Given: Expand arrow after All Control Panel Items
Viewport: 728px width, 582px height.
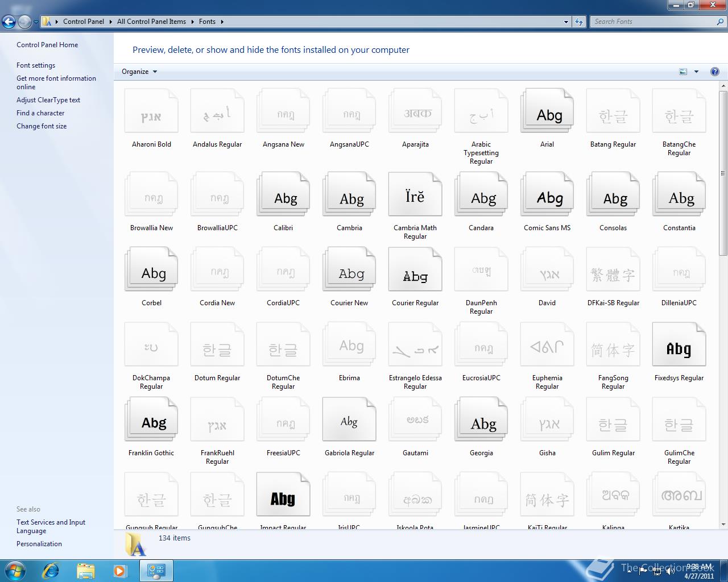Looking at the screenshot, I should click(x=192, y=22).
